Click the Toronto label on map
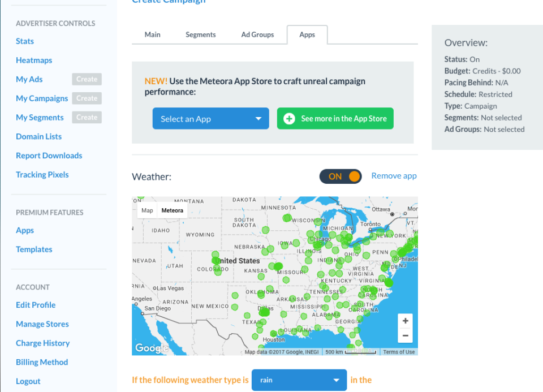This screenshot has height=392, width=543. (370, 224)
